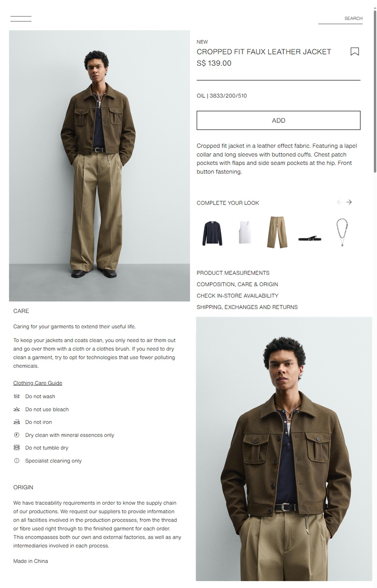Click the Do not use bleach symbol
This screenshot has height=588, width=377.
point(17,409)
